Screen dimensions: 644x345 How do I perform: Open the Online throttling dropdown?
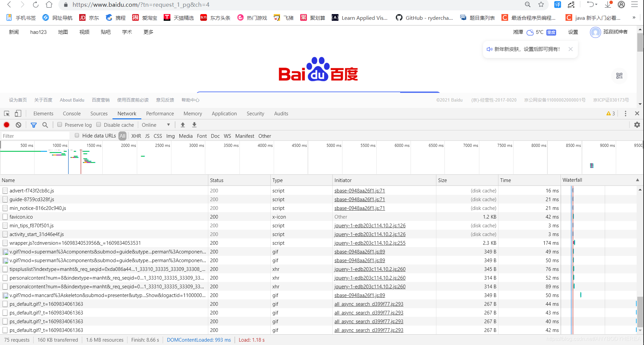coord(156,125)
